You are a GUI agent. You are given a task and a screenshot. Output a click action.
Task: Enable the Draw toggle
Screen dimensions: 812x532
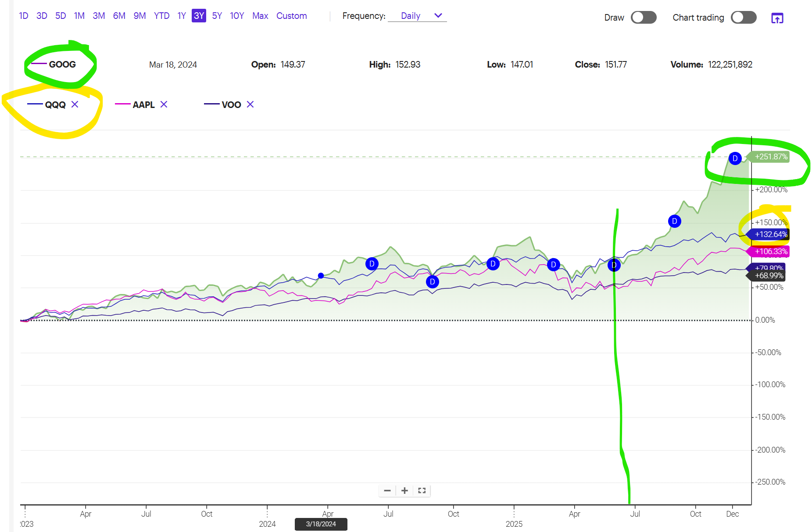pos(643,17)
